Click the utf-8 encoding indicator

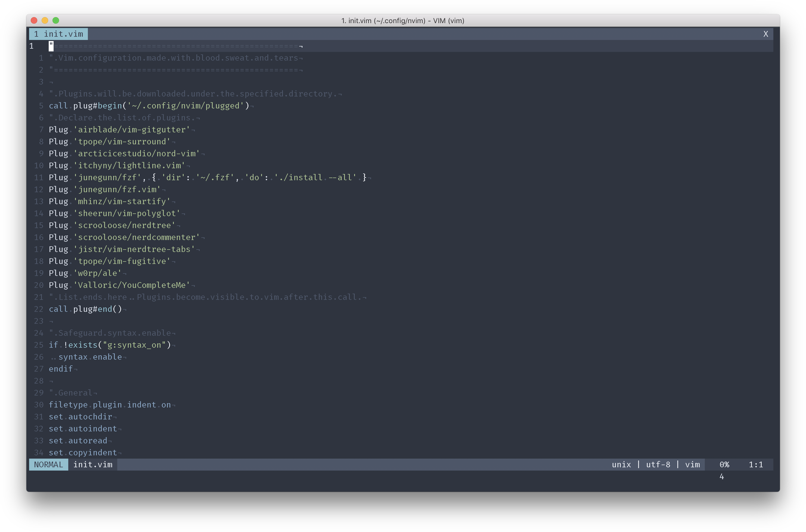658,465
